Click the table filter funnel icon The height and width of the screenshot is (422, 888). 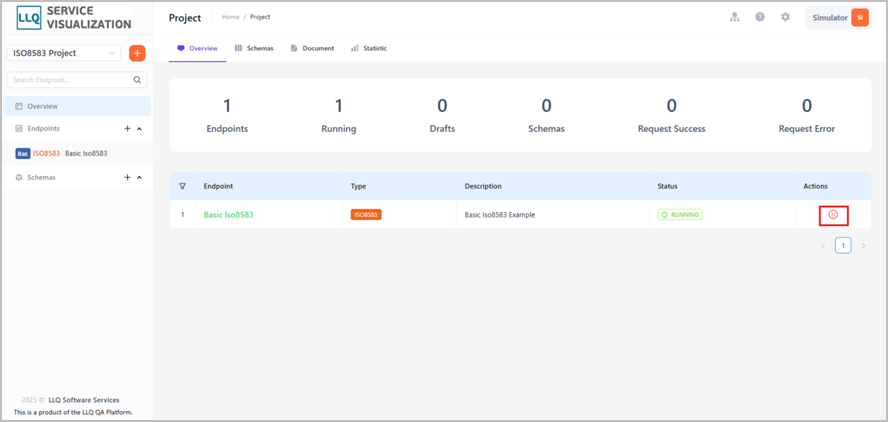[182, 186]
